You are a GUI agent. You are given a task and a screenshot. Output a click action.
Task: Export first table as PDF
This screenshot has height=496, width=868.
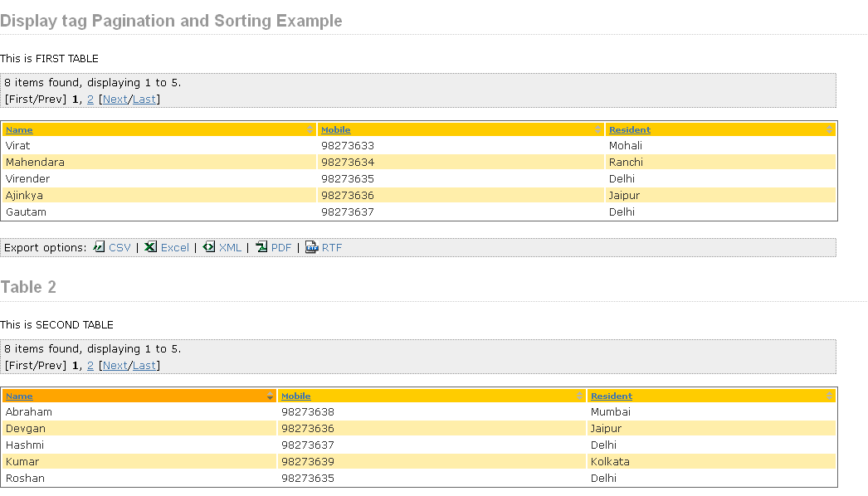[x=281, y=247]
